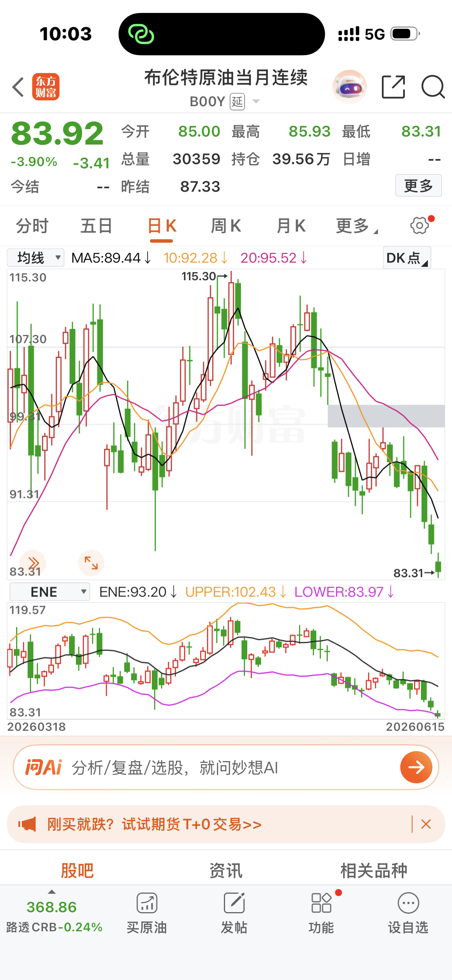The height and width of the screenshot is (980, 452).
Task: Open the ENE sub-indicator dropdown
Action: (50, 592)
